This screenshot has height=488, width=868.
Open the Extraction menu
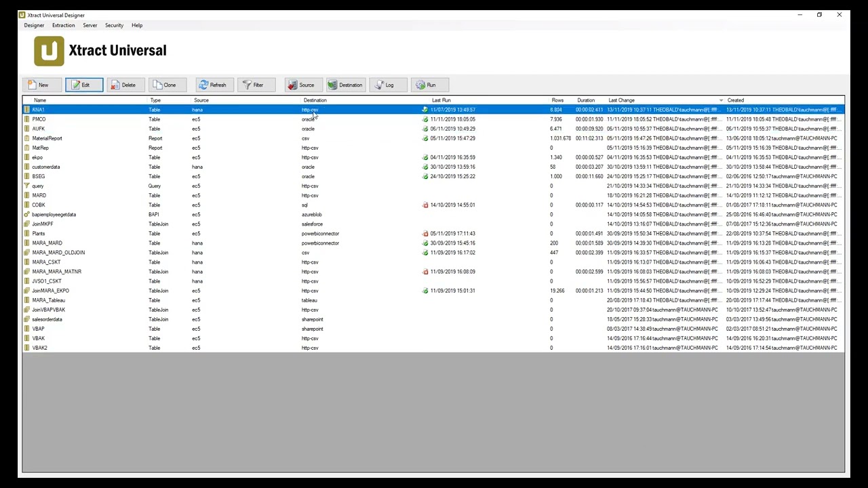pos(63,25)
